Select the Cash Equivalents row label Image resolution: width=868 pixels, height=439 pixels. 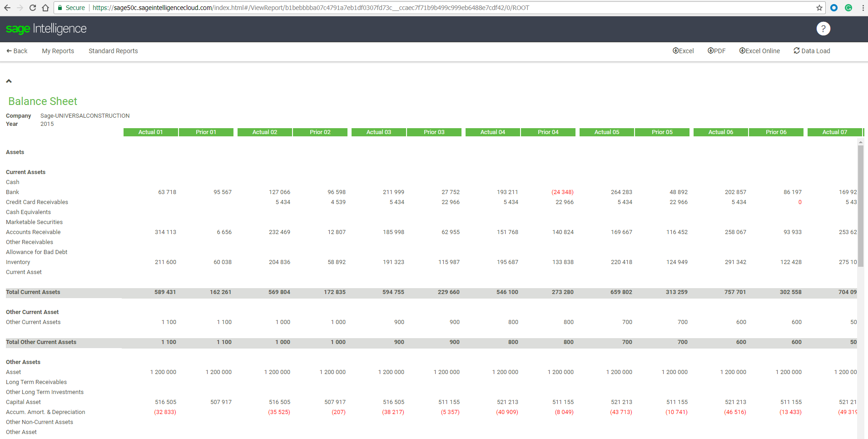[x=28, y=212]
